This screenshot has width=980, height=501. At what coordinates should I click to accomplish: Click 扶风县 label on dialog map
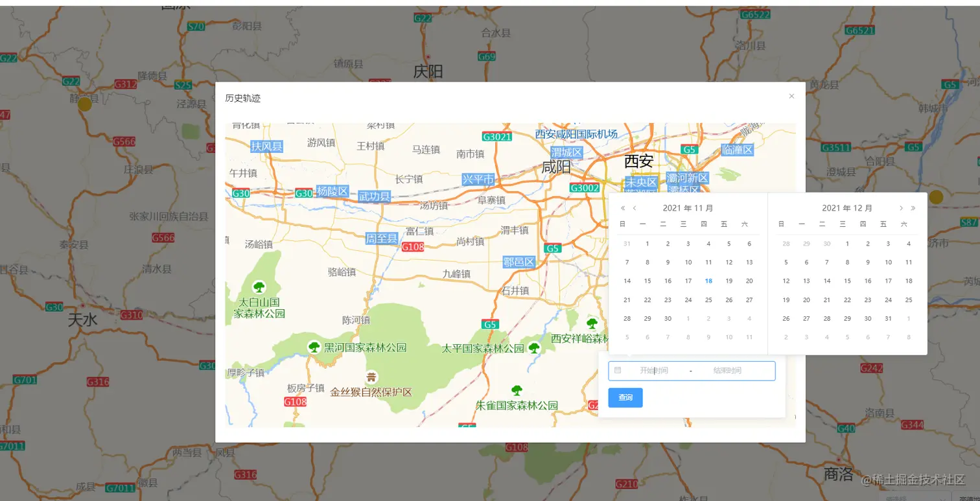pos(267,146)
